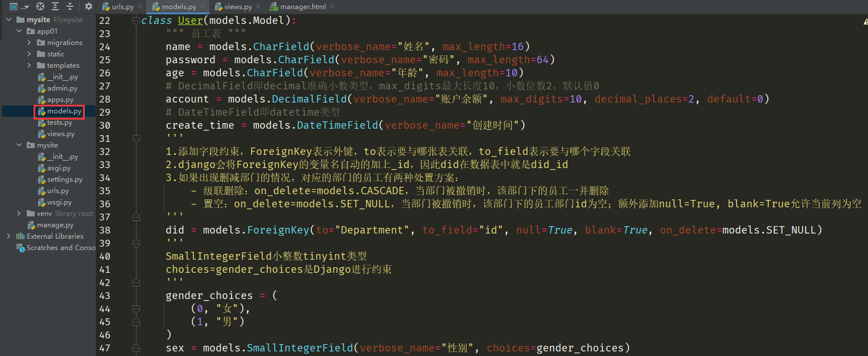Expand the venv library root folder

[19, 214]
